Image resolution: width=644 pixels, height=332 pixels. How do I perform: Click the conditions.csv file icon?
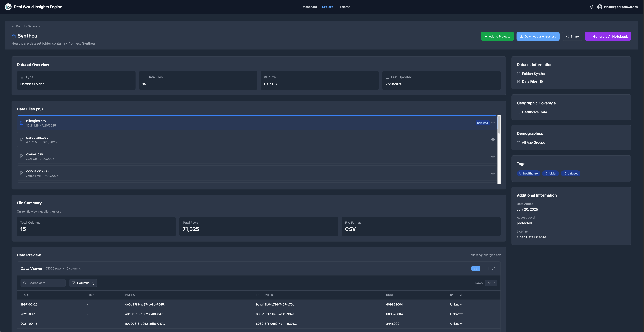22,173
